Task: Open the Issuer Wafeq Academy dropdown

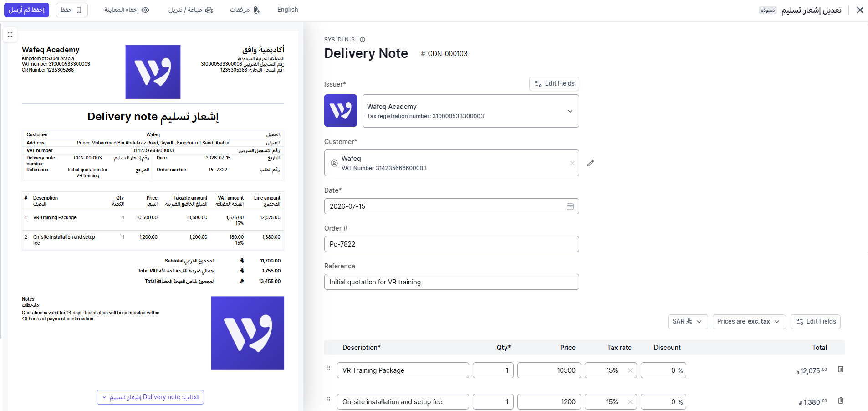Action: pyautogui.click(x=471, y=111)
